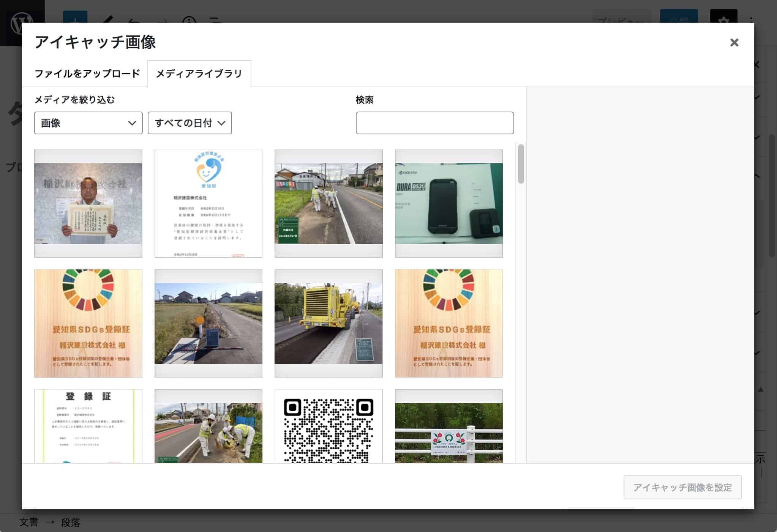Screen dimensions: 777x532
Task: Click the media grid scrollbar handle
Action: click(521, 164)
